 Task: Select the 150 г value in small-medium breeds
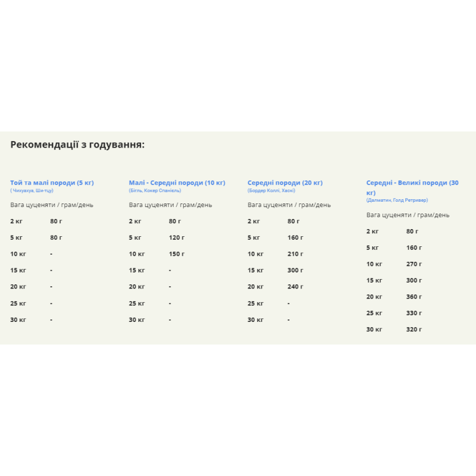[177, 254]
